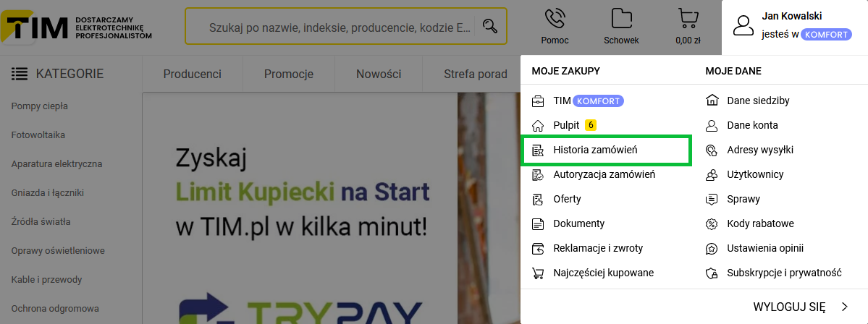Click the Jan Kowalski account name
This screenshot has height=324, width=868.
click(791, 15)
